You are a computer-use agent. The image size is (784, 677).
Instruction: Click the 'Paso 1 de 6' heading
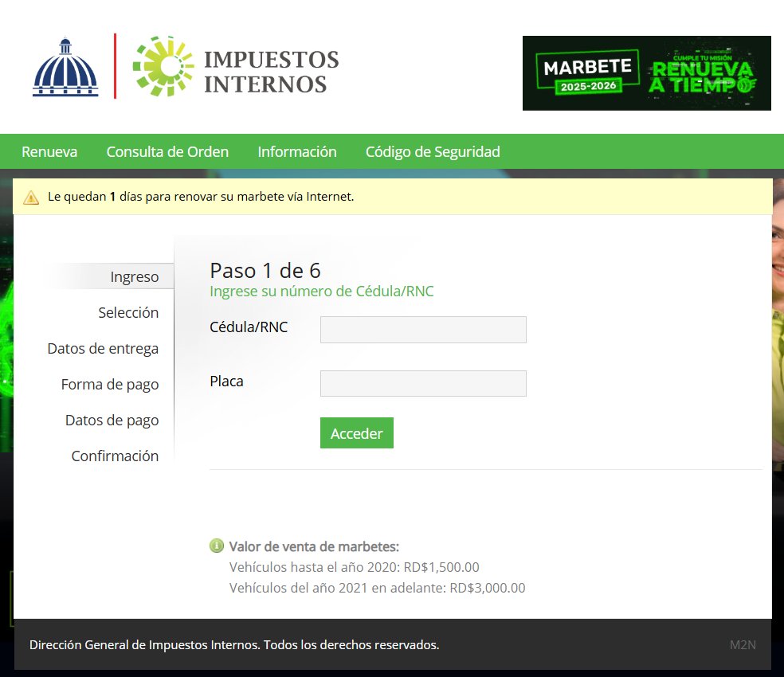(x=265, y=271)
